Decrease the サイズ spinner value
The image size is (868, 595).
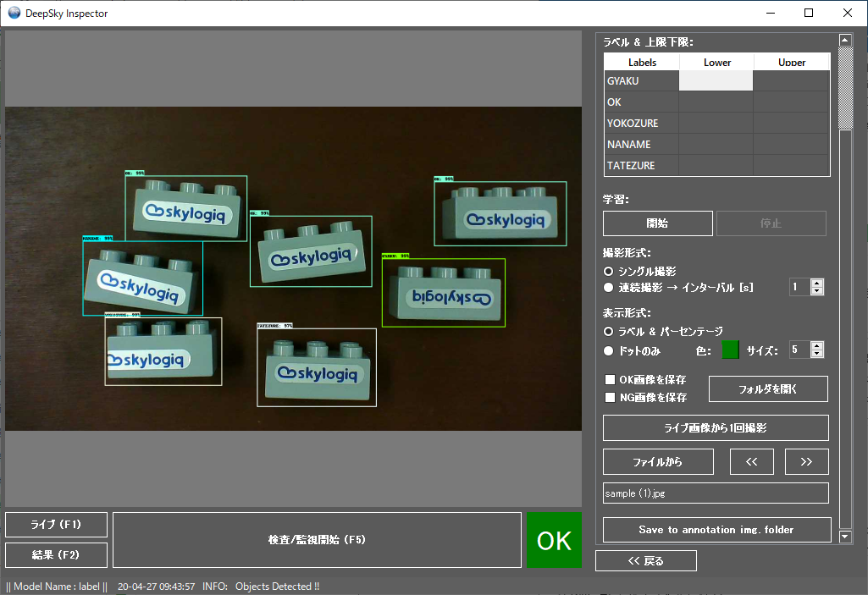tap(817, 354)
